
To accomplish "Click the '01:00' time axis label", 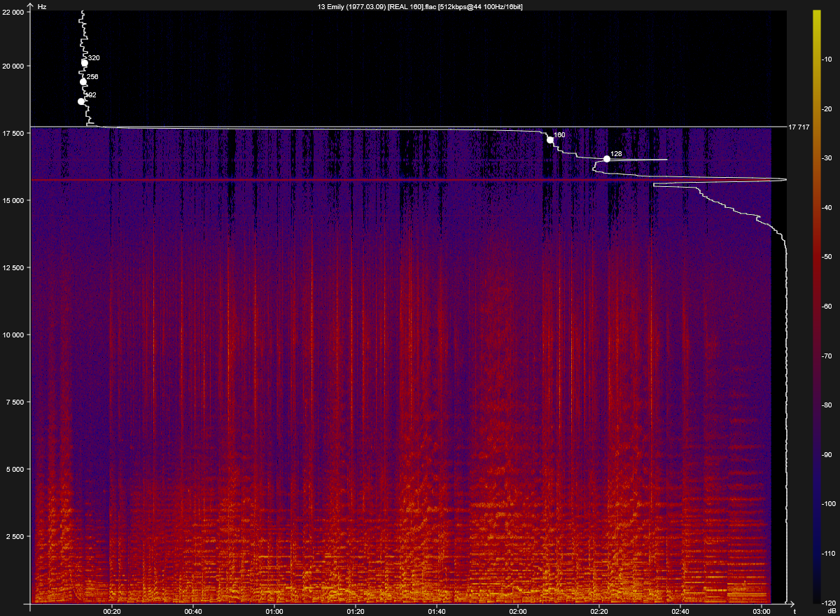I will [x=274, y=610].
